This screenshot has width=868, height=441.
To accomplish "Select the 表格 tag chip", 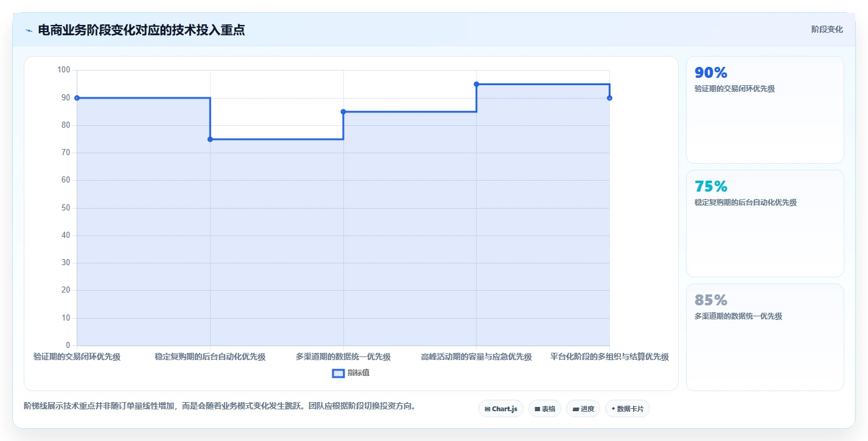I will point(545,409).
